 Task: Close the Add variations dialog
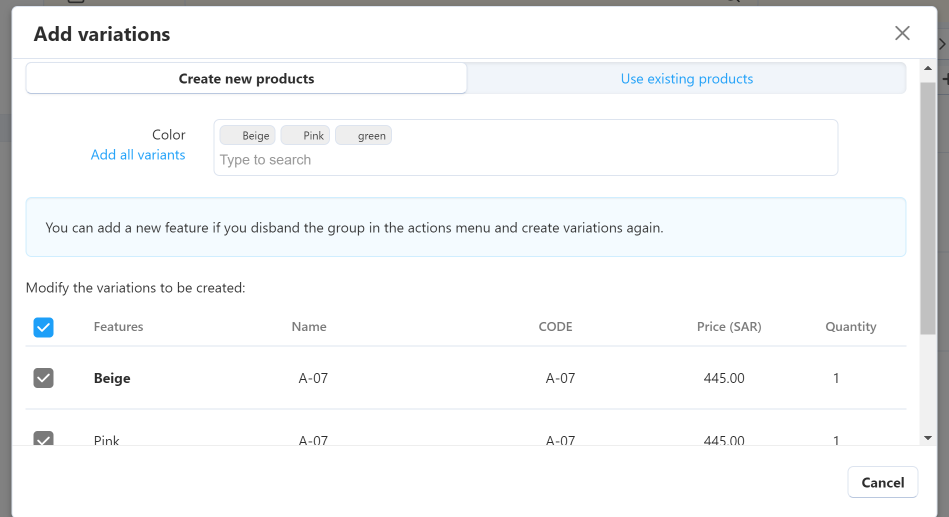[902, 33]
